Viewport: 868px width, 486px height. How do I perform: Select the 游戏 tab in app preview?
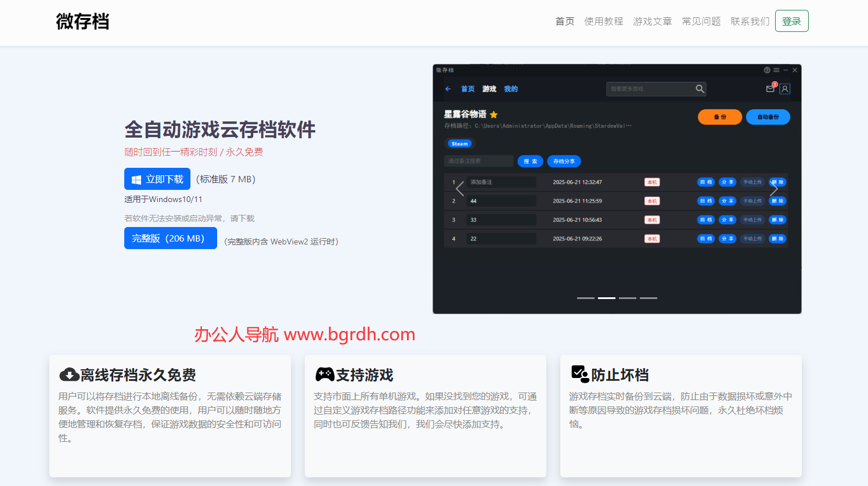click(x=489, y=89)
